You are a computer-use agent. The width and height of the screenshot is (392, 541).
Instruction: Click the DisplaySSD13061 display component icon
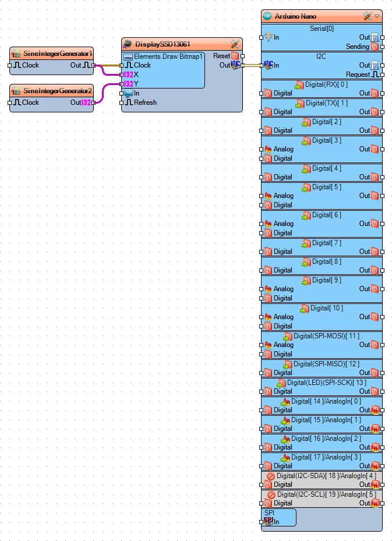(x=128, y=44)
